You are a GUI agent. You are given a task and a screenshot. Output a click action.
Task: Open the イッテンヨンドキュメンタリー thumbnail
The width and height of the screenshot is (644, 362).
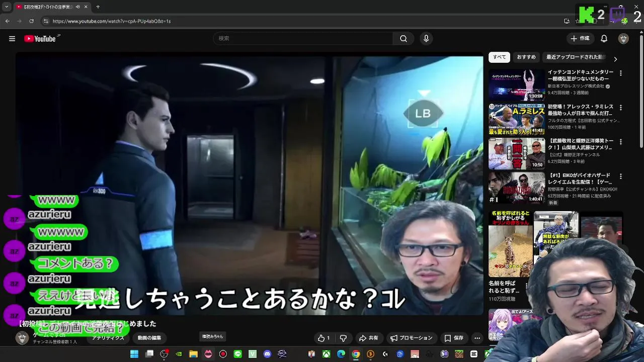tap(517, 84)
